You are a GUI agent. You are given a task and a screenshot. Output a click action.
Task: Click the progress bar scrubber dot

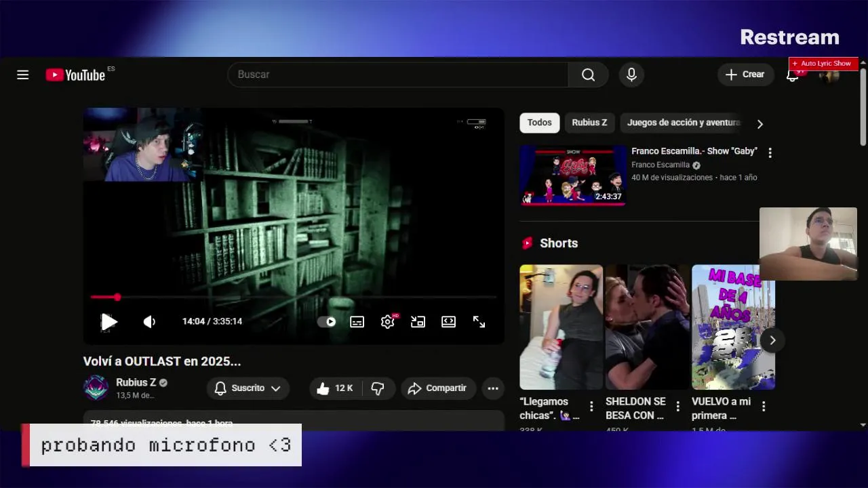tap(117, 297)
